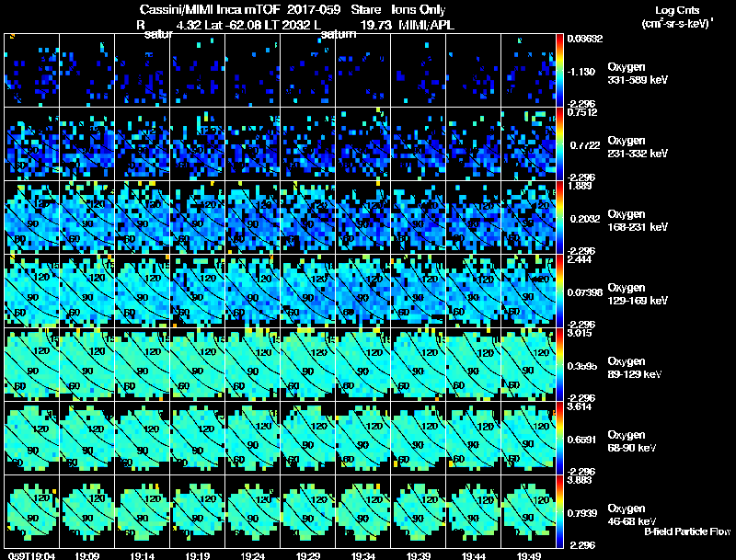Click the Oxygen 331-589 keV panel at 19:04

(x=32, y=71)
